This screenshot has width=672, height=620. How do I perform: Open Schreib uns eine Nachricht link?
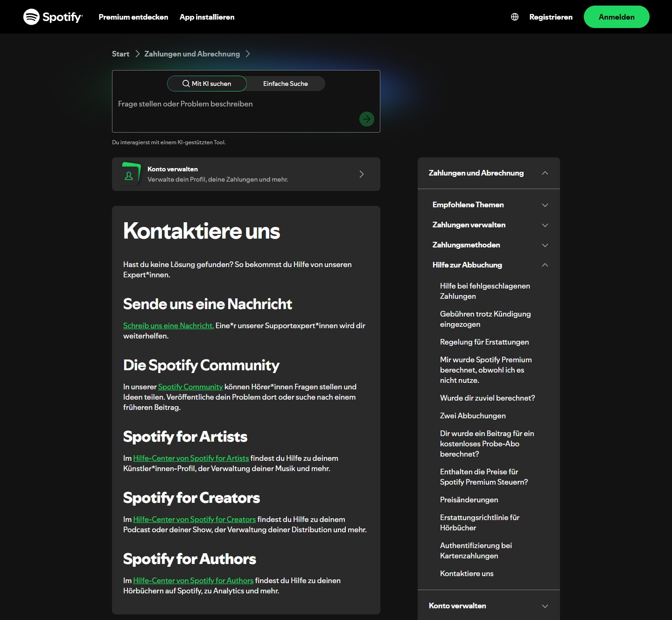pos(168,325)
